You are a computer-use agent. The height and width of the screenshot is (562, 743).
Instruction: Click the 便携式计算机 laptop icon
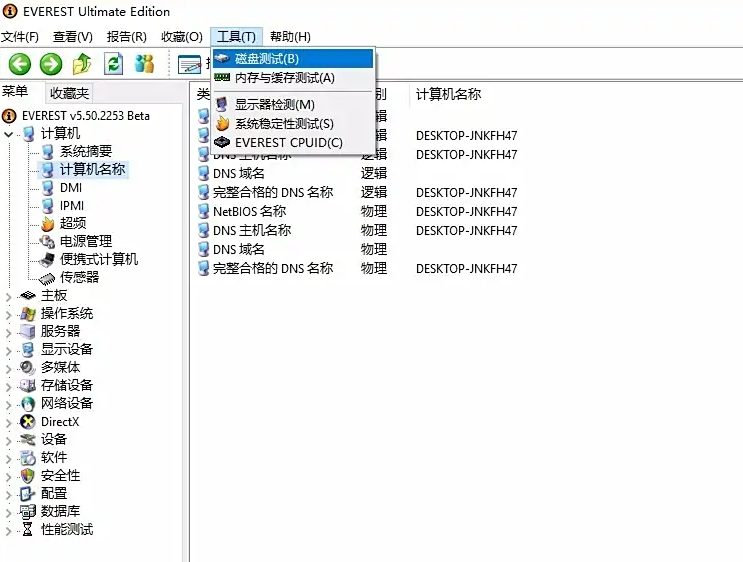click(47, 260)
